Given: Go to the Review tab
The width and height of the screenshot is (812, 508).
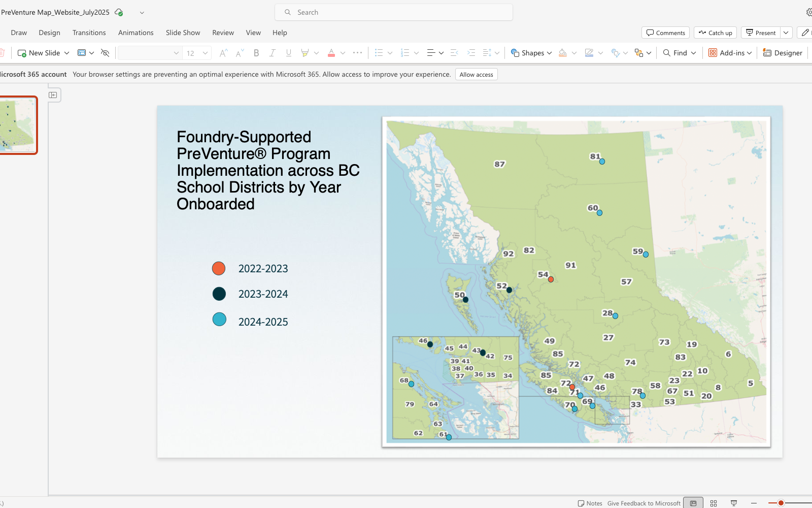Looking at the screenshot, I should [223, 33].
